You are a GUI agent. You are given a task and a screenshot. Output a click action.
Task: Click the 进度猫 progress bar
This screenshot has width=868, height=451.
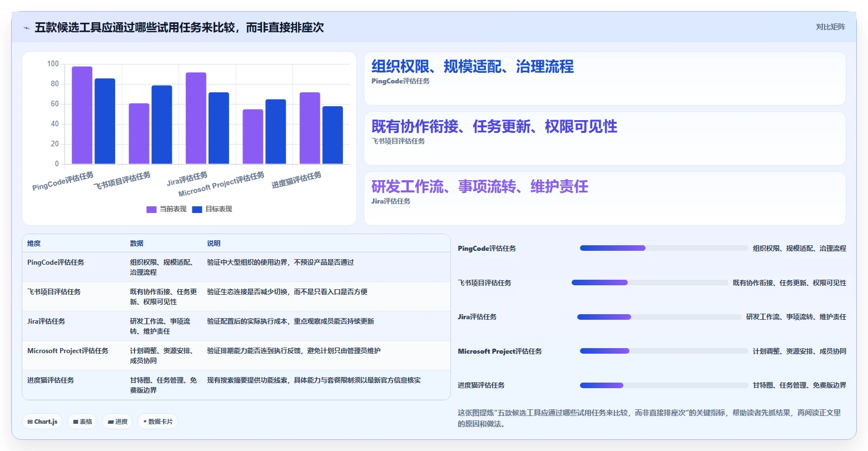click(x=664, y=385)
